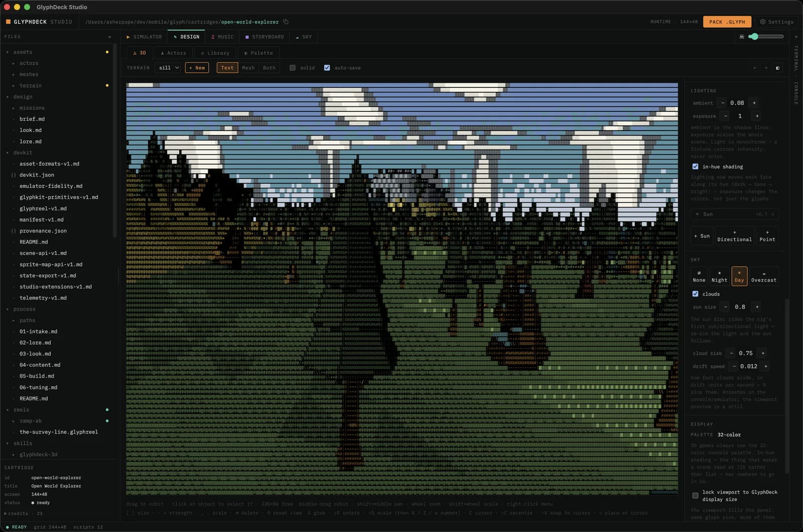This screenshot has width=803, height=532.
Task: Add a Directional light
Action: pos(734,236)
